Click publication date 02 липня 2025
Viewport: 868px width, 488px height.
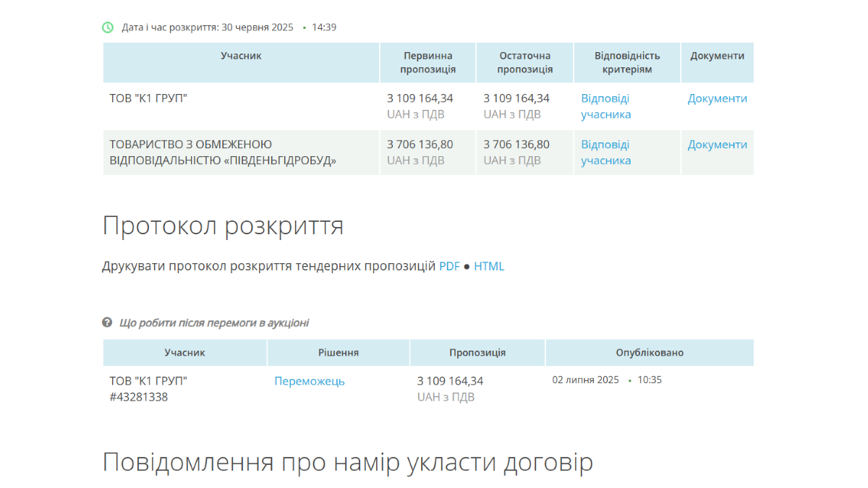586,380
